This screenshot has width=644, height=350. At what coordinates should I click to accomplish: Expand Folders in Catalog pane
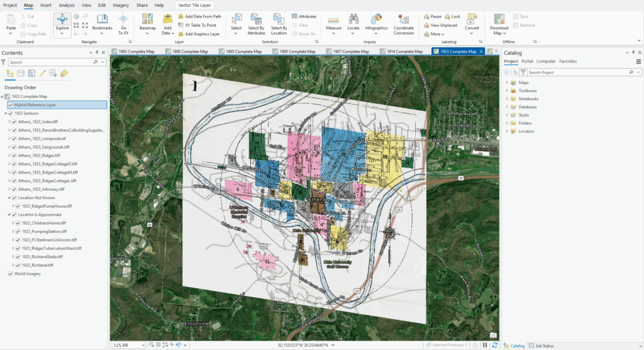point(508,123)
